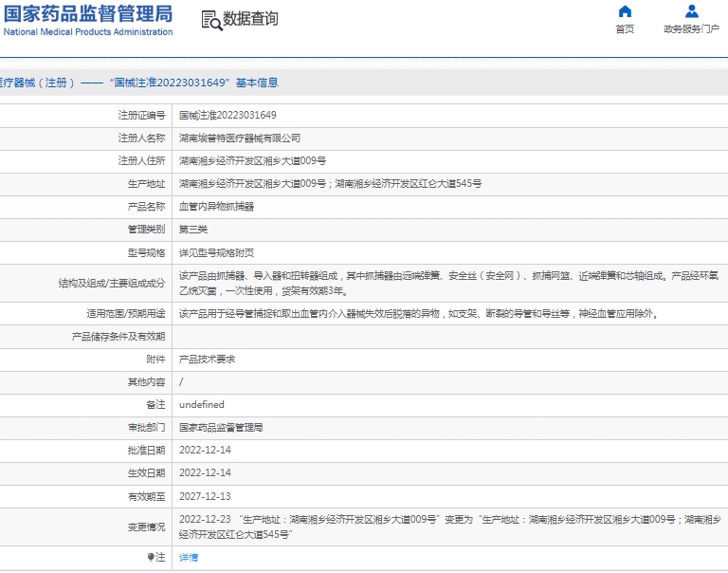Click the 数据查询 heading text

250,19
